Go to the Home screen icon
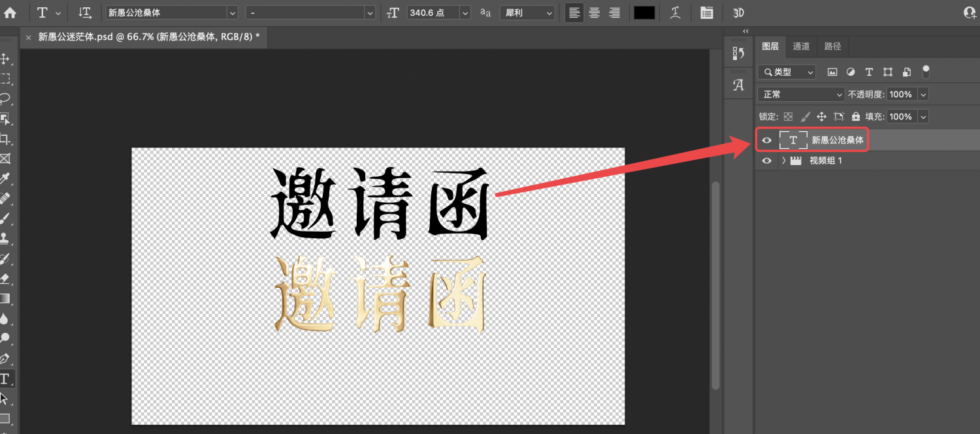 10,12
